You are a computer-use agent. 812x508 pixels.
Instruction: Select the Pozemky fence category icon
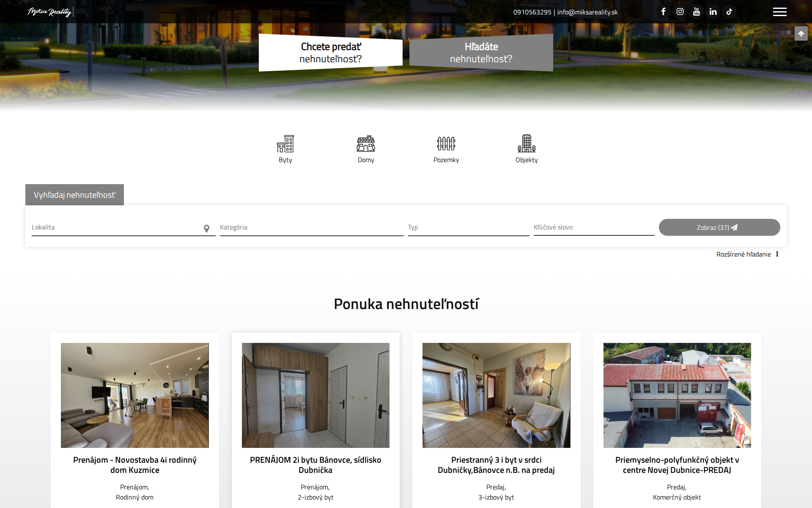446,144
